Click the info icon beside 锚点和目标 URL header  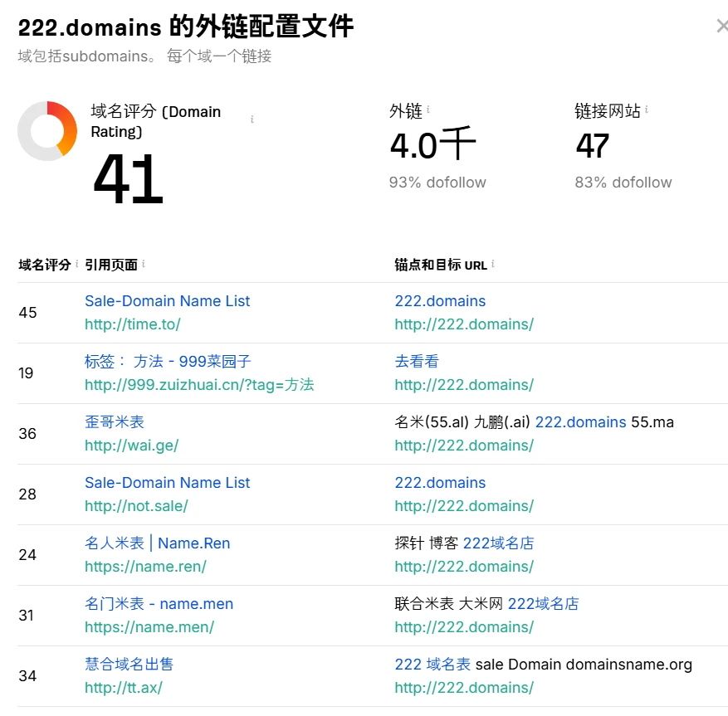[x=493, y=265]
